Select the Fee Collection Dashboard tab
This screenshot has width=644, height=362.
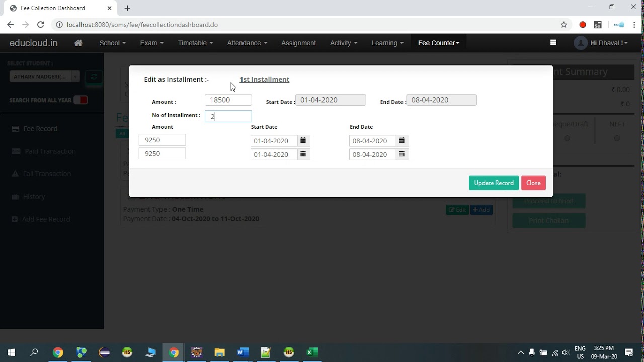point(59,8)
